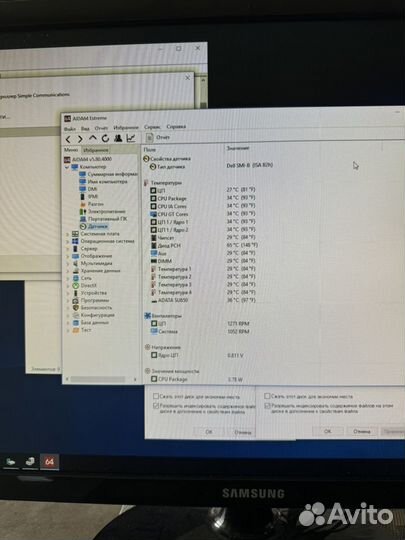This screenshot has height=540, width=405.
Task: Expand the Сервер tree node
Action: tap(68, 249)
